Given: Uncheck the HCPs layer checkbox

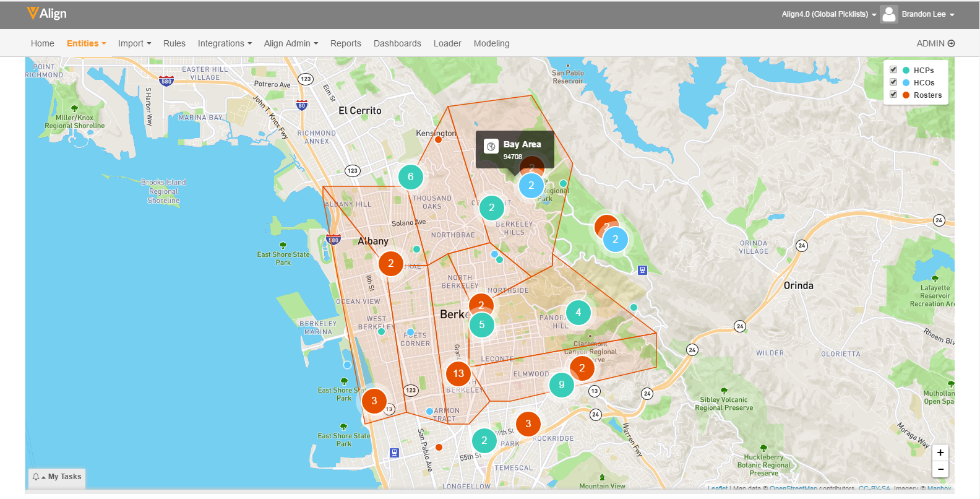Looking at the screenshot, I should [x=893, y=69].
